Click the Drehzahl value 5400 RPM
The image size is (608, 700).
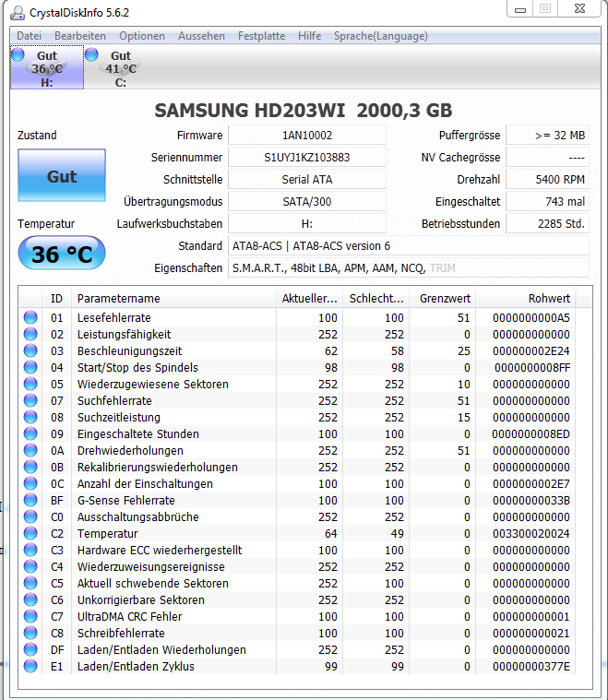tap(547, 180)
